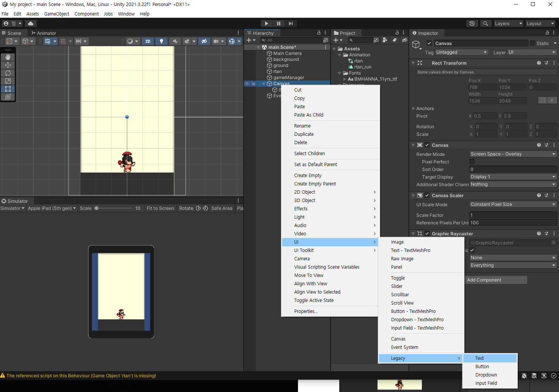This screenshot has height=392, width=559.
Task: Choose Legacy Button from submenu
Action: pyautogui.click(x=490, y=366)
